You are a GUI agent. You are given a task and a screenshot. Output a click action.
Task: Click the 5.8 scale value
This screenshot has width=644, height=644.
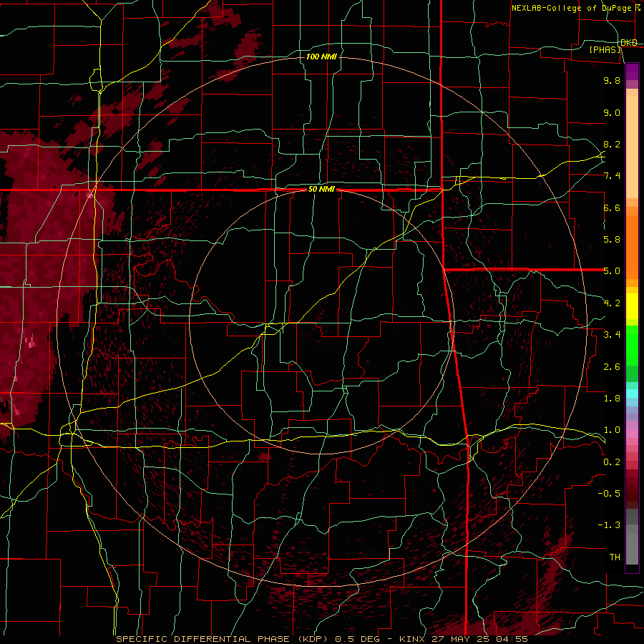(612, 240)
